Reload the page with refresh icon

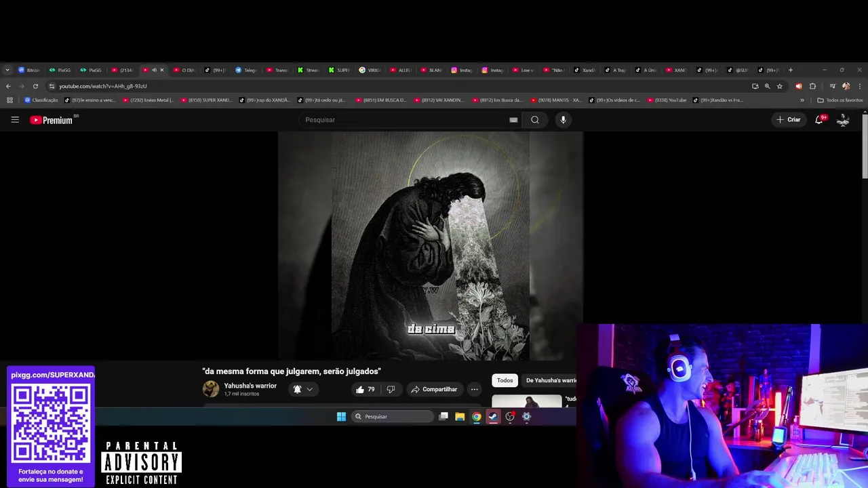35,86
